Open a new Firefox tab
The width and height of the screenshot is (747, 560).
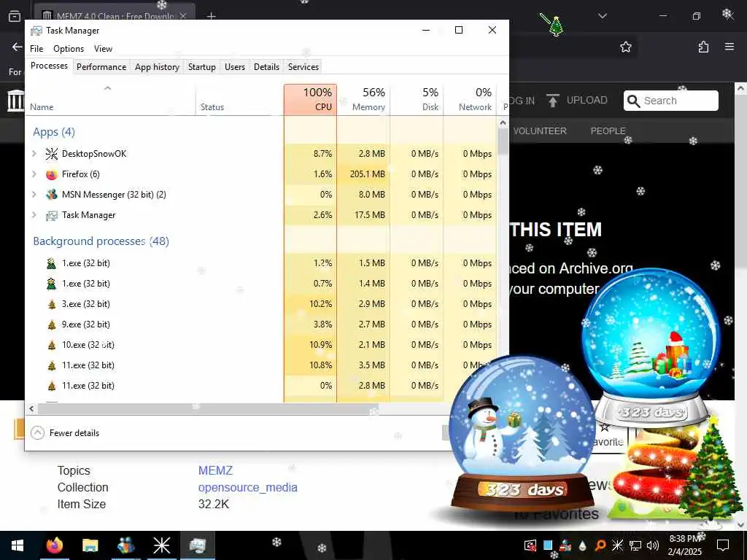pyautogui.click(x=212, y=16)
